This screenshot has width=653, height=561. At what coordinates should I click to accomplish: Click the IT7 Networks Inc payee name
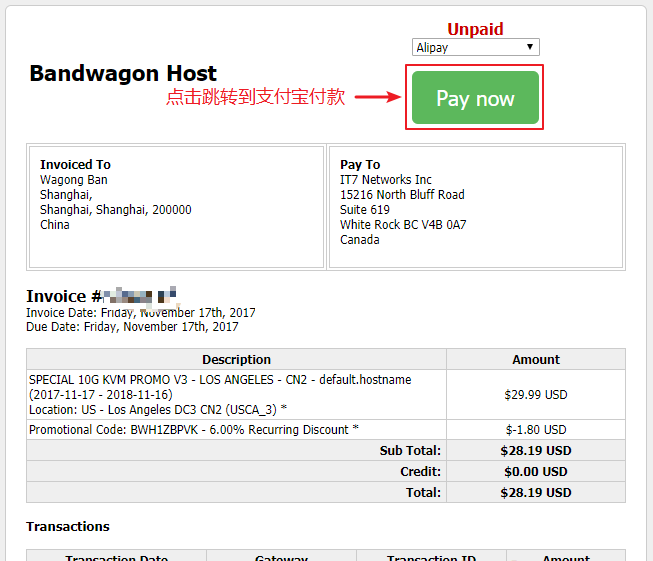pyautogui.click(x=386, y=180)
